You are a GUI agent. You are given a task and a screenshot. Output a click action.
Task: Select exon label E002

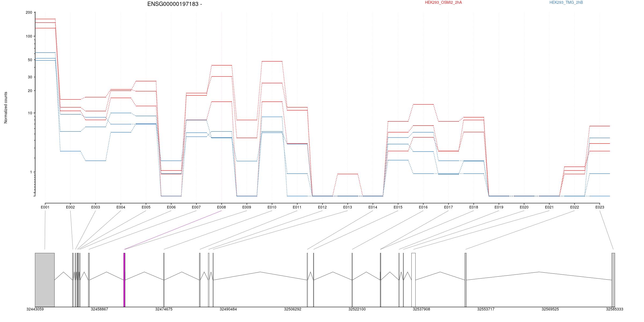click(70, 207)
